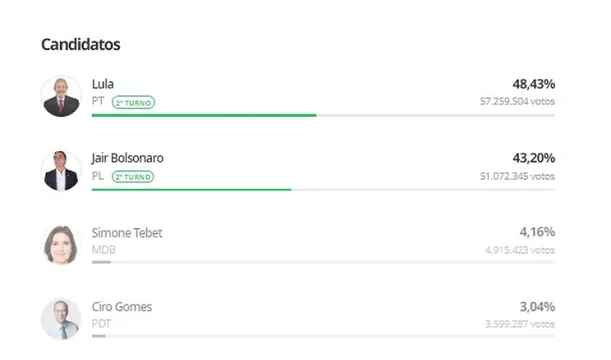Viewport: 611px width, 360px height.
Task: Click the 57.259.504 votos count
Action: click(517, 101)
